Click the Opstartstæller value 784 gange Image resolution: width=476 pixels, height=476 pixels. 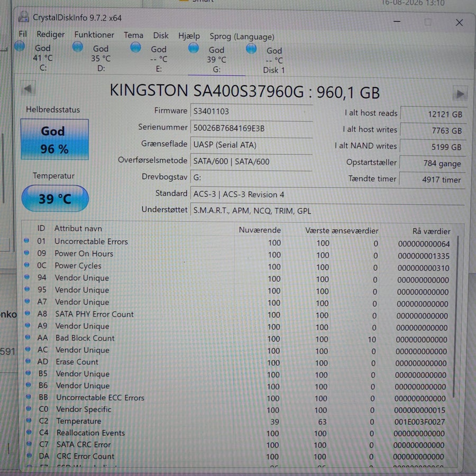432,163
